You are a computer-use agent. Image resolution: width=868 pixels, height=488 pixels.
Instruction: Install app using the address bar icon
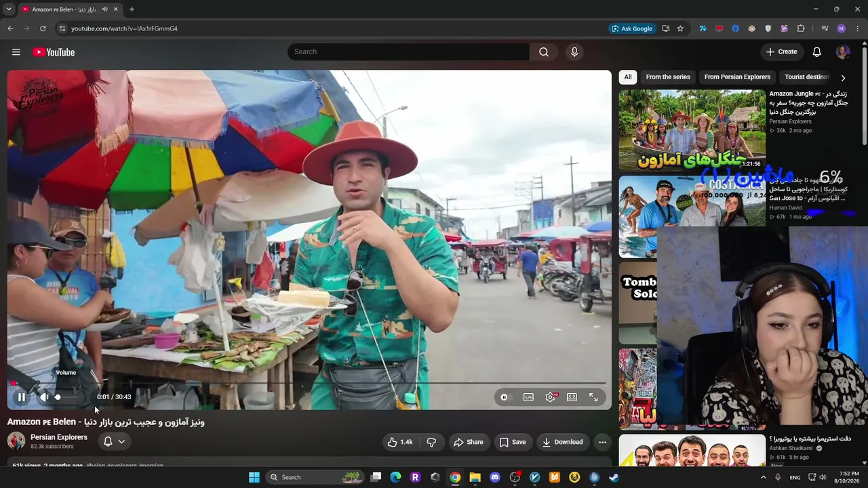coord(665,28)
